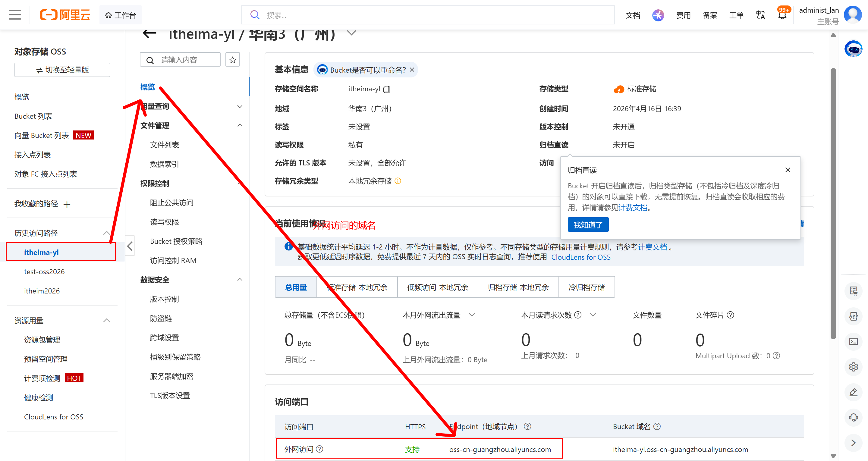Image resolution: width=868 pixels, height=461 pixels.
Task: Click Bucket domain itheima-yl.oss-cn-guangzhou.aliyuncs.com
Action: tap(680, 449)
